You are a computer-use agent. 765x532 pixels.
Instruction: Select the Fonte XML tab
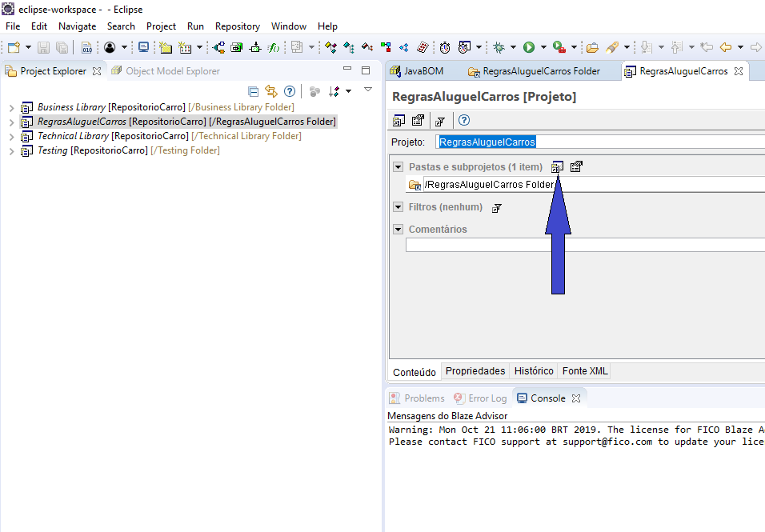(584, 370)
